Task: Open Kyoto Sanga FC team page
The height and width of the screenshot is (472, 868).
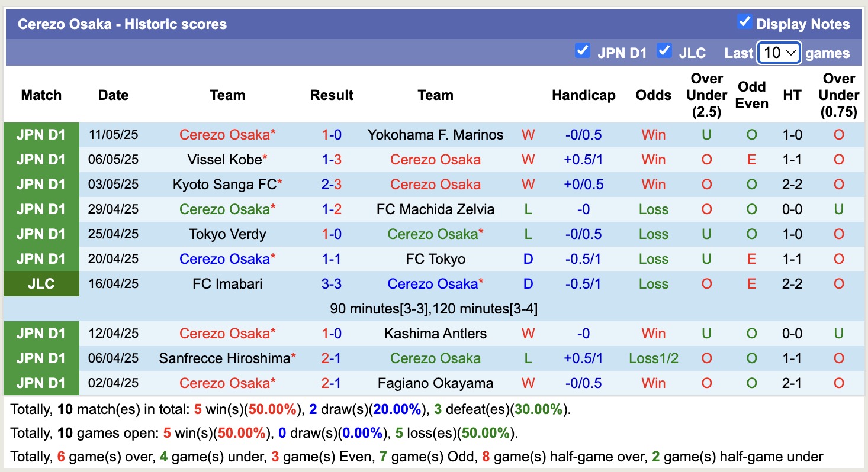Action: tap(227, 184)
